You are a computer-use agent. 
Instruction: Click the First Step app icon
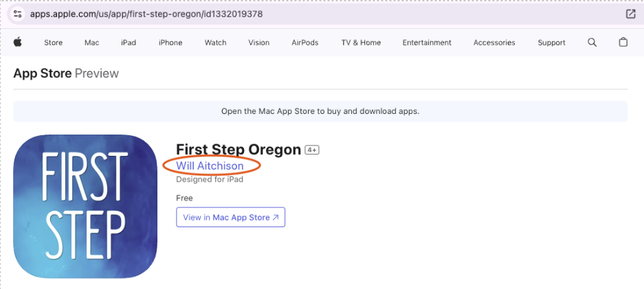point(85,206)
